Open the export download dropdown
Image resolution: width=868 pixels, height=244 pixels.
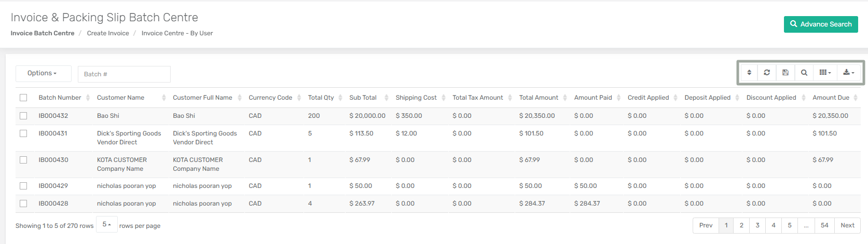click(x=849, y=73)
